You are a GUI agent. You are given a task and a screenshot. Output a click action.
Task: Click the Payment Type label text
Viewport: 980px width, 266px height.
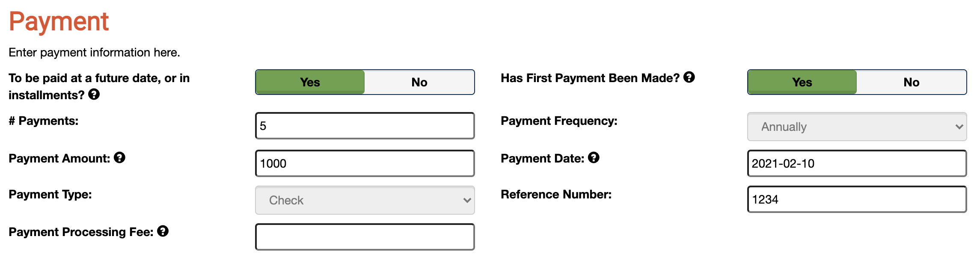[x=50, y=195]
